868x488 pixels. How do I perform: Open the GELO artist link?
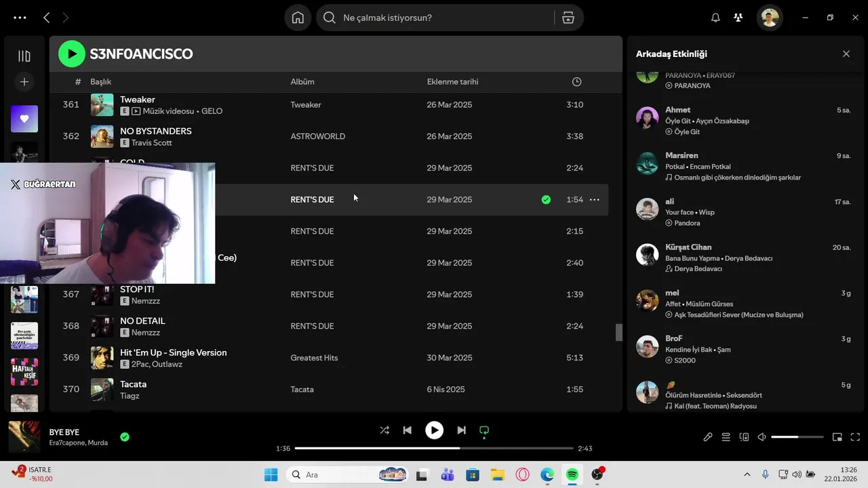point(212,111)
